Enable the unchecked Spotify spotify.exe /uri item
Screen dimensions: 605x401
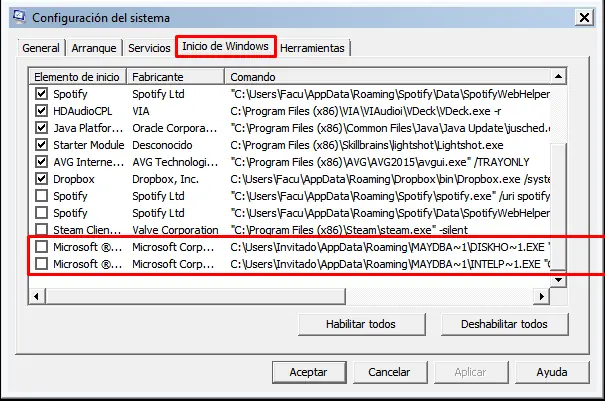click(x=41, y=196)
